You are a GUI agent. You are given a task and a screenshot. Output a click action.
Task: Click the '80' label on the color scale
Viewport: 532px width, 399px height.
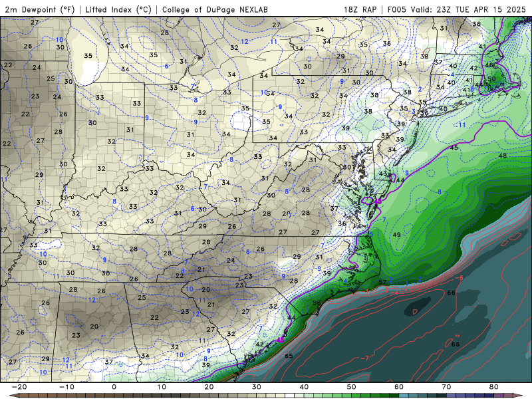(494, 387)
